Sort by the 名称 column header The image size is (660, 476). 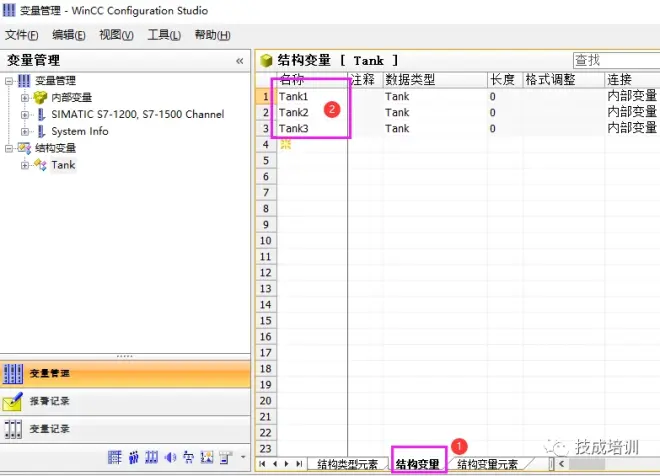click(x=312, y=80)
